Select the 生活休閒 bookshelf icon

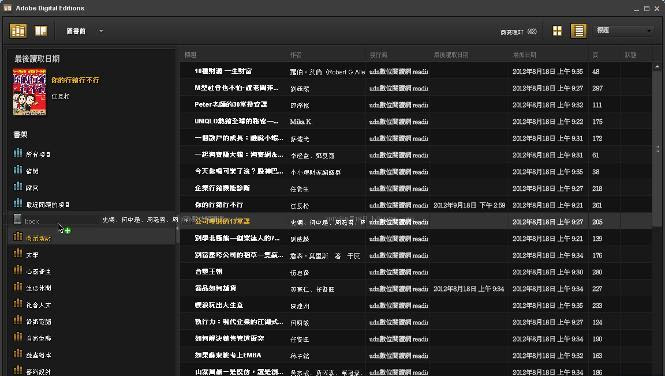(x=18, y=287)
